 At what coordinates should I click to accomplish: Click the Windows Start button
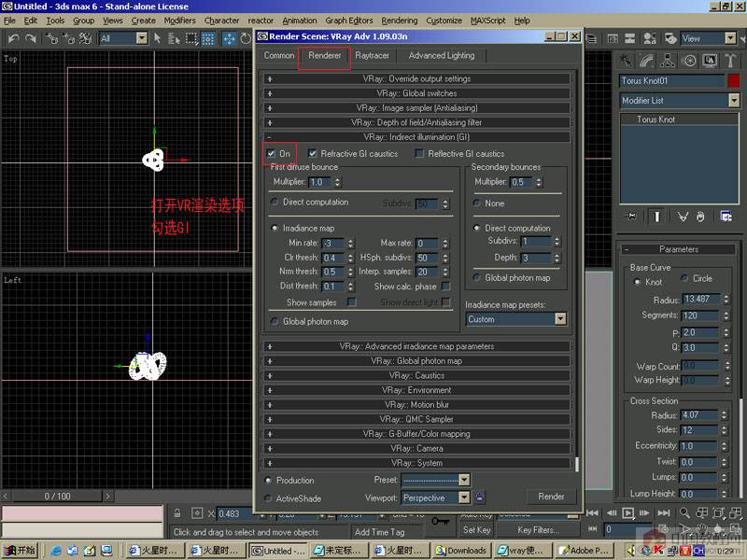coord(20,551)
